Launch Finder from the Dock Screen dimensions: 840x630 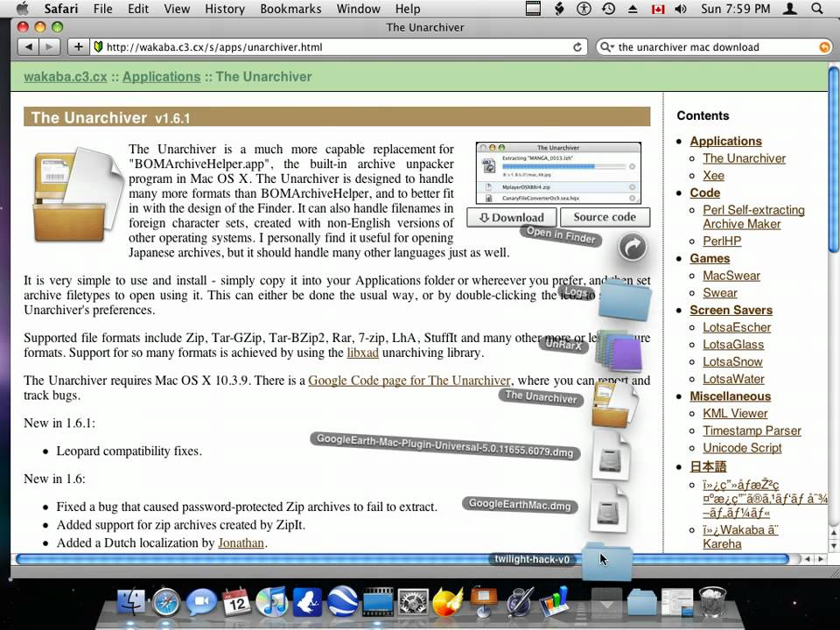click(130, 601)
